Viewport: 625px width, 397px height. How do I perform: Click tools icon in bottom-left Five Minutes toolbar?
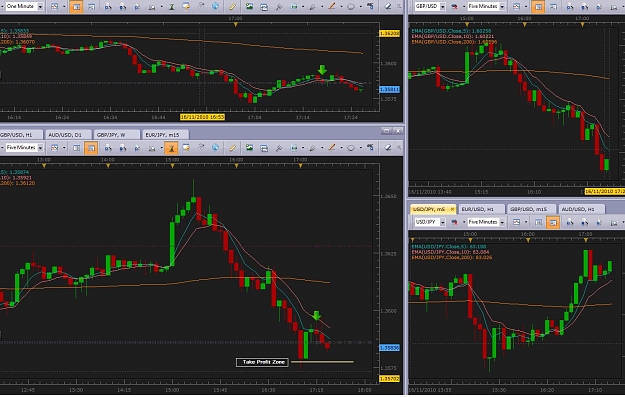(279, 148)
